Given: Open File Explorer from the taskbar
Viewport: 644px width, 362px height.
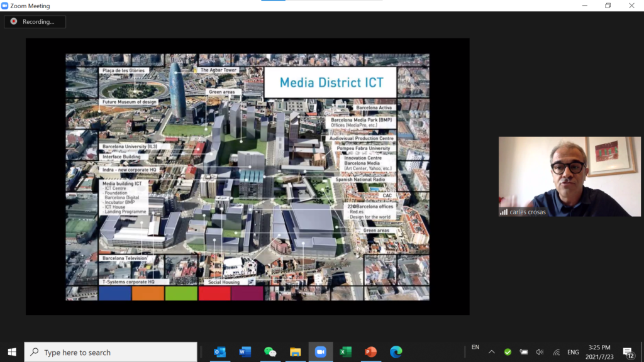Looking at the screenshot, I should pyautogui.click(x=295, y=352).
